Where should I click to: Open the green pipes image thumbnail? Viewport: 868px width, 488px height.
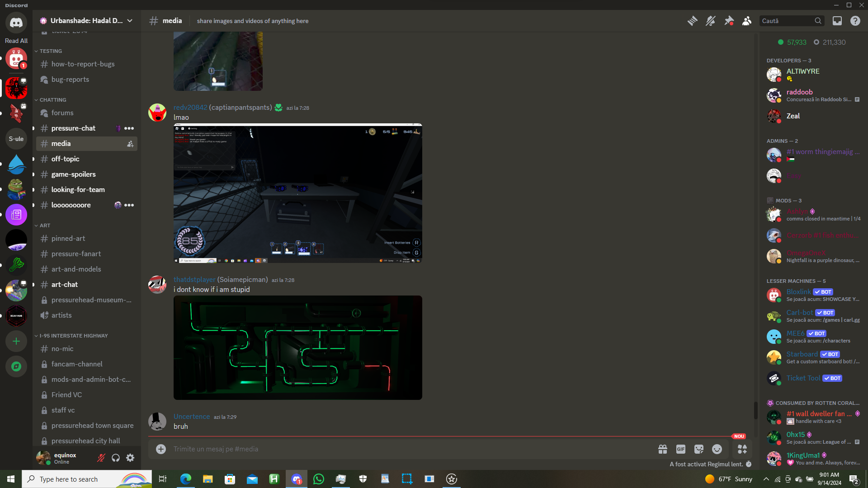pos(297,347)
